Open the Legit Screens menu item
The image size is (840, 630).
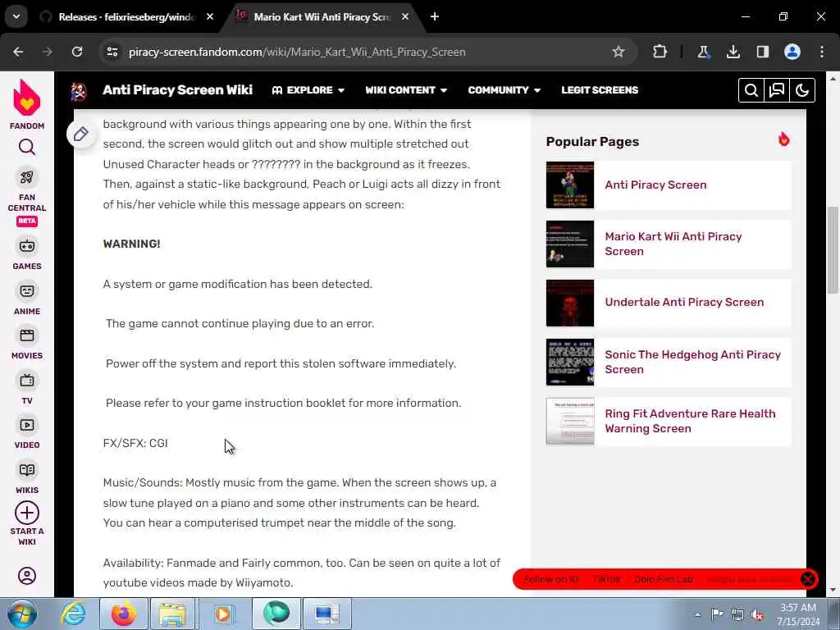(600, 90)
